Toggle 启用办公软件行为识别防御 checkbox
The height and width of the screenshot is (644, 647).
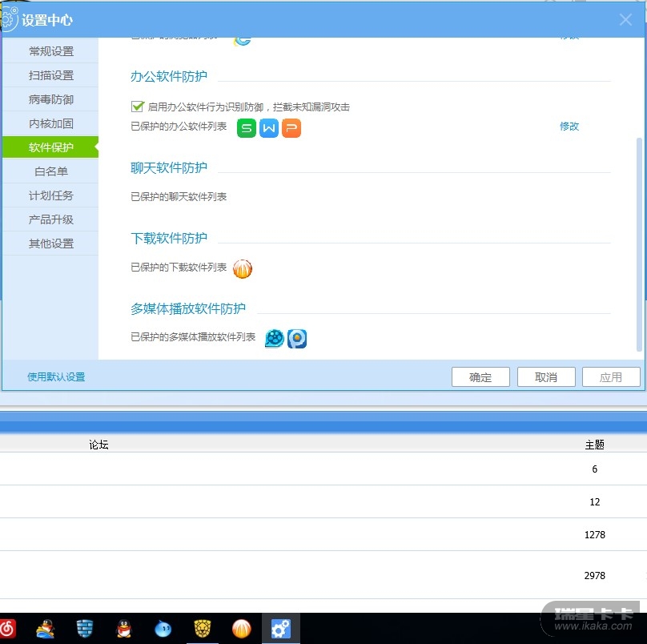(x=138, y=107)
